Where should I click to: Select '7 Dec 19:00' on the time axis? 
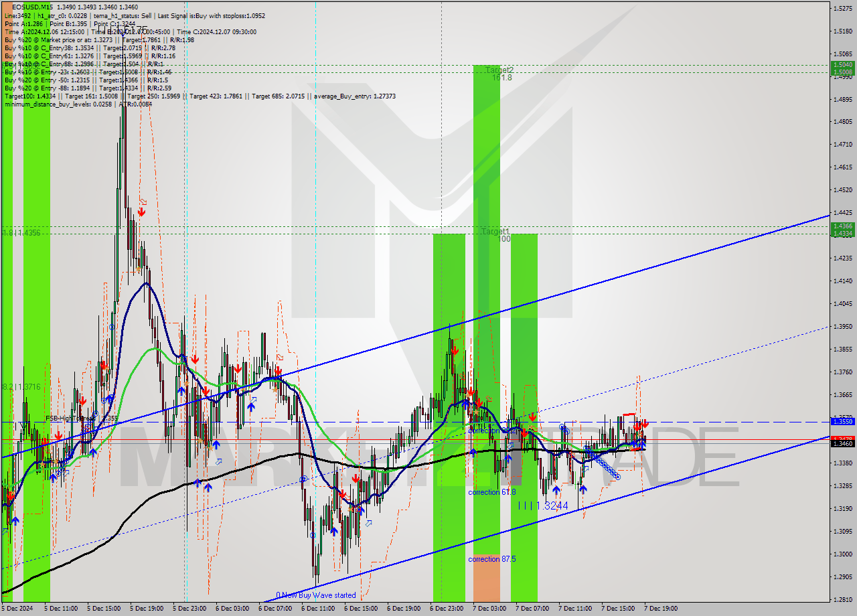[661, 609]
